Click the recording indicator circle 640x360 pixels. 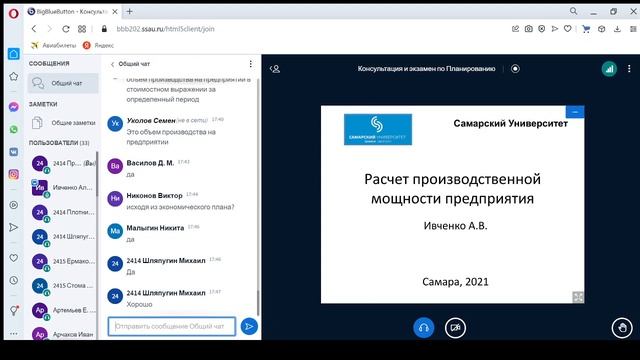pos(515,69)
